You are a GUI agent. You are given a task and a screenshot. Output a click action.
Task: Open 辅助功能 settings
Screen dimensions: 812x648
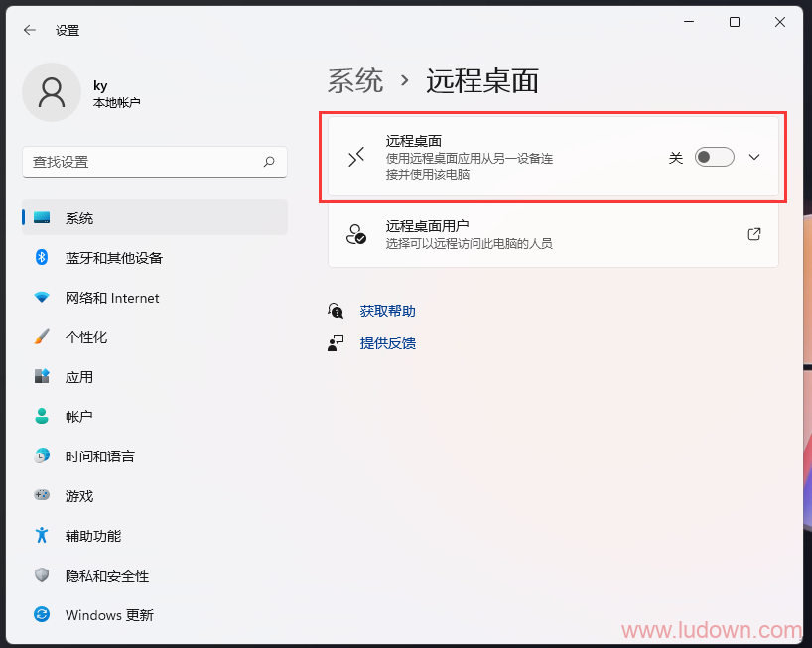pyautogui.click(x=155, y=535)
